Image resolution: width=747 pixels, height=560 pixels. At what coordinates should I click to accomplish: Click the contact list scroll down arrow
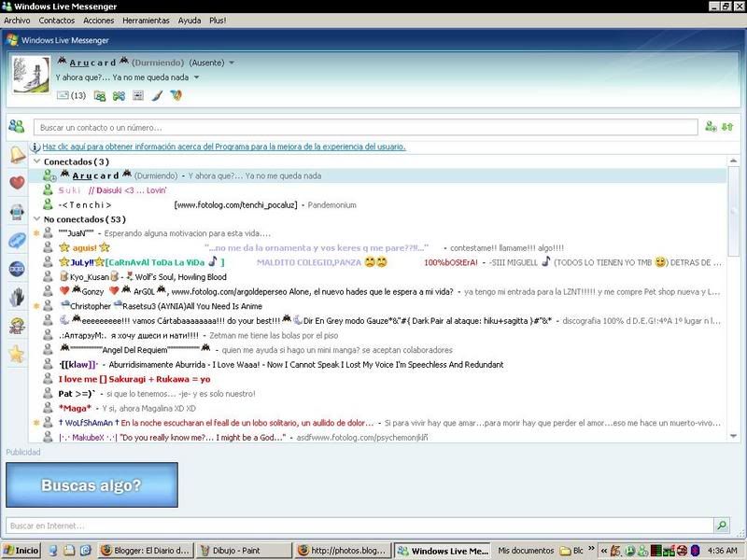coord(734,436)
